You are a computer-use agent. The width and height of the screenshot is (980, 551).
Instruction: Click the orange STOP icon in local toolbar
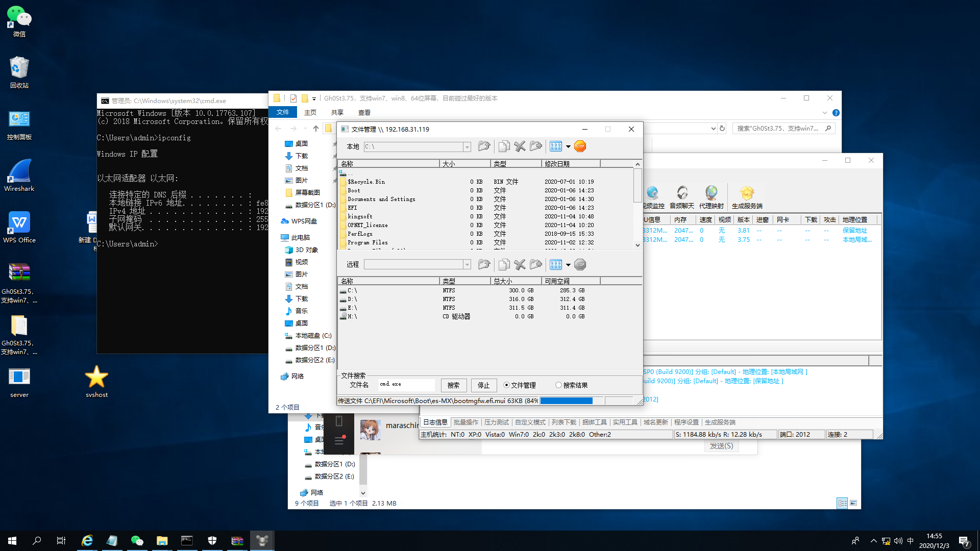pyautogui.click(x=580, y=146)
